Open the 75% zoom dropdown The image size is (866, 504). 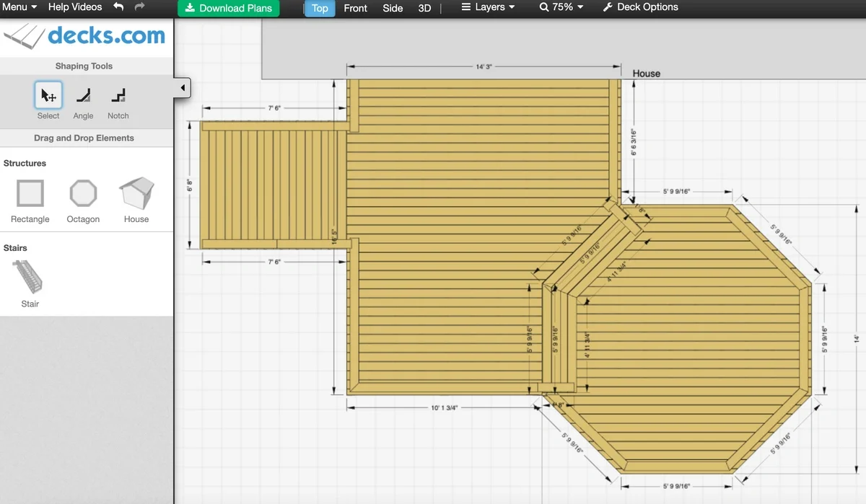tap(561, 7)
